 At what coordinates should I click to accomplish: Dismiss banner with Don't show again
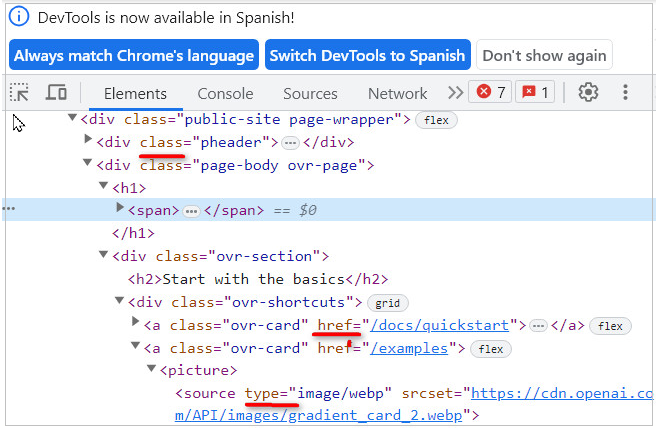[x=544, y=55]
